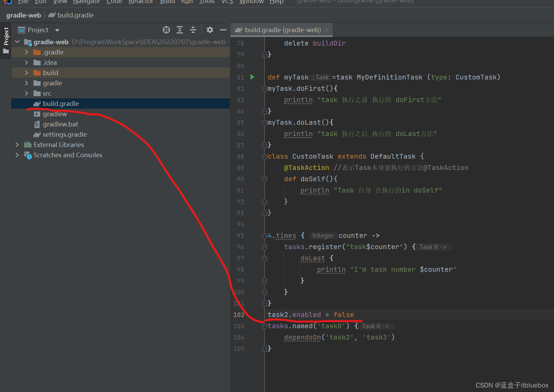
Task: Close the build.gradle editor tab
Action: 327,30
